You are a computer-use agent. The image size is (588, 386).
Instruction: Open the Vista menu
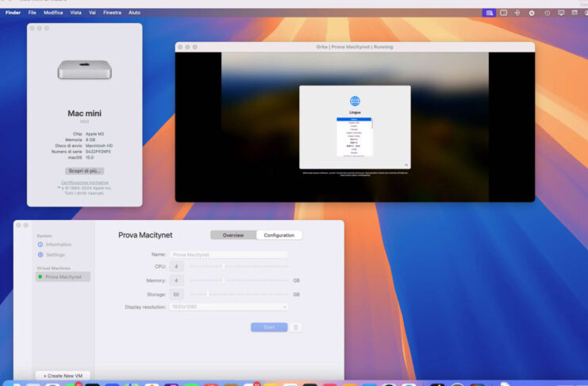[75, 13]
